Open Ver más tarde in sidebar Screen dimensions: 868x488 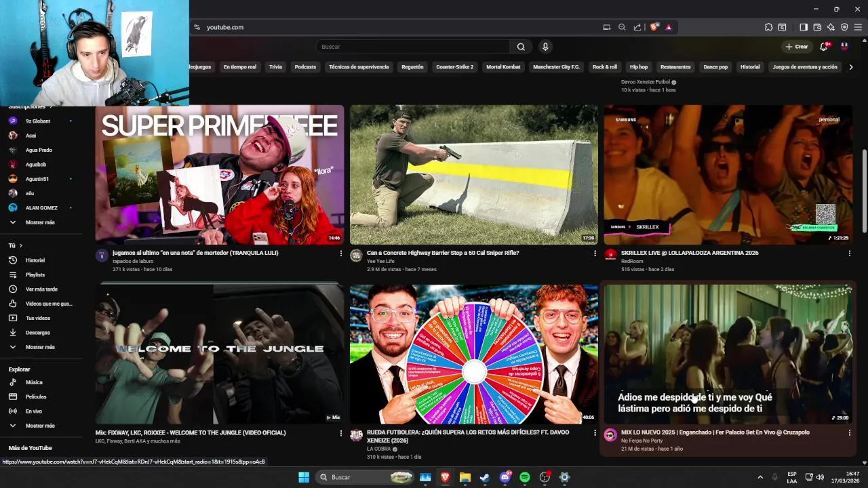click(41, 289)
